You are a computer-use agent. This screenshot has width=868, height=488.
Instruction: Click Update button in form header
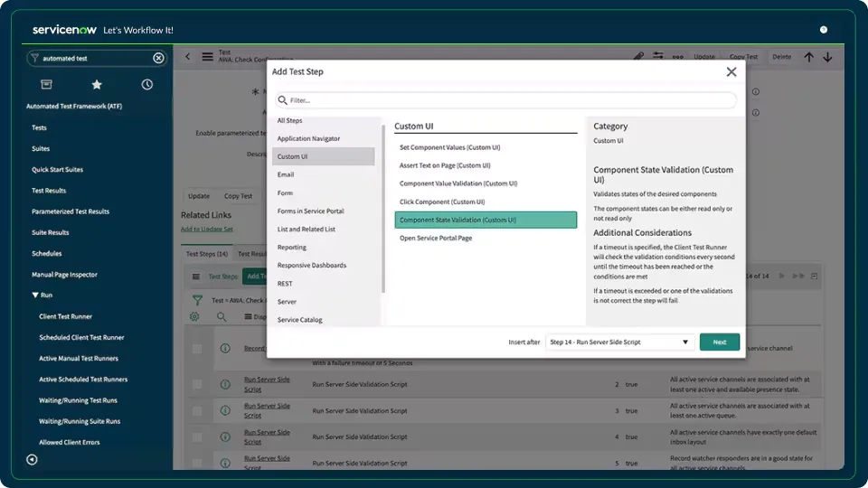704,56
